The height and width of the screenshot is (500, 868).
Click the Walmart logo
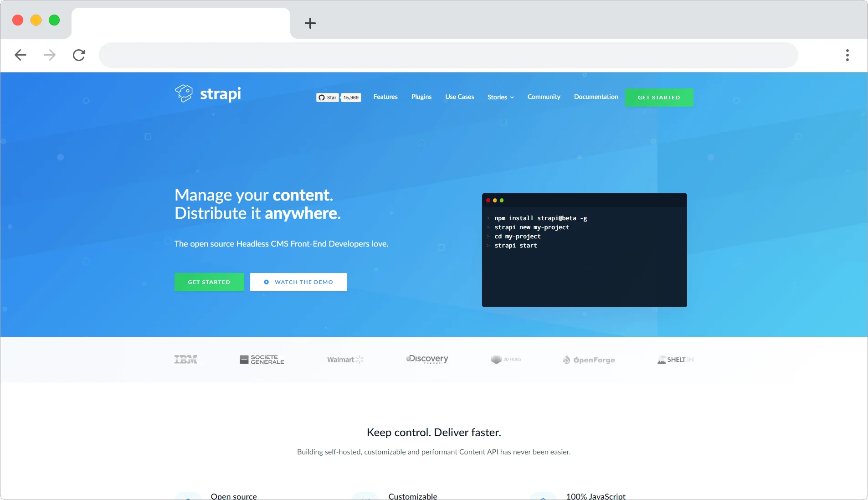[345, 360]
